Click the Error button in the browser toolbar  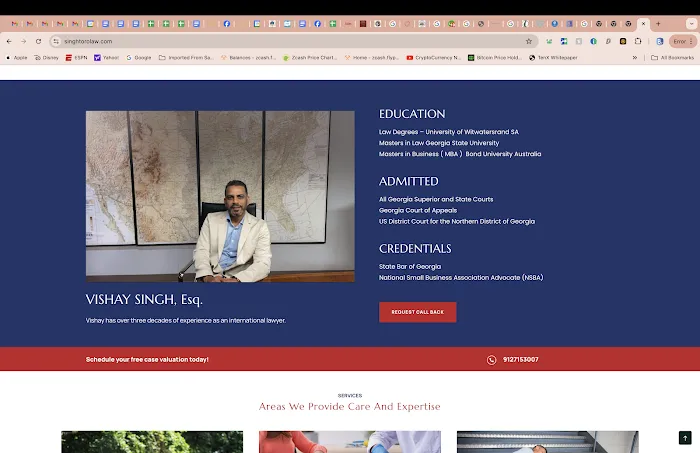click(679, 41)
